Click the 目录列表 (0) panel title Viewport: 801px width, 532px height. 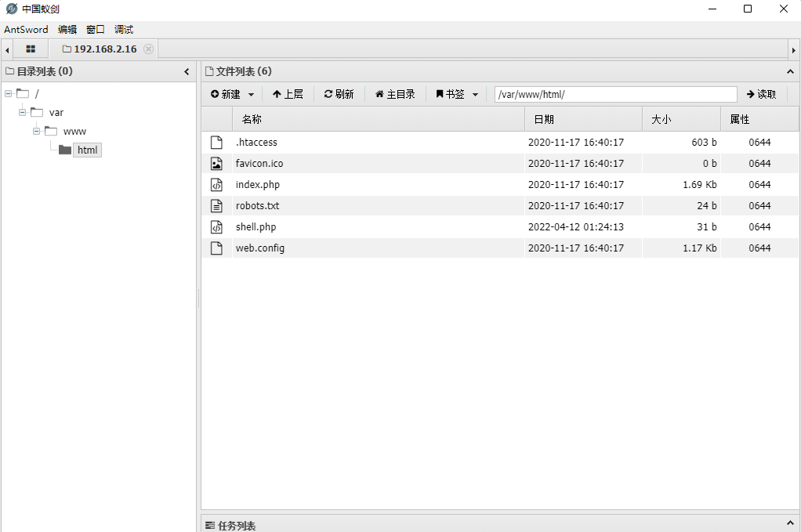point(45,71)
